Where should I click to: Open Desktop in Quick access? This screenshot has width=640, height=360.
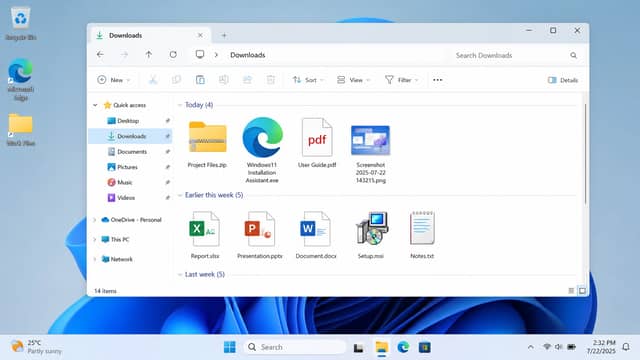tap(130, 121)
